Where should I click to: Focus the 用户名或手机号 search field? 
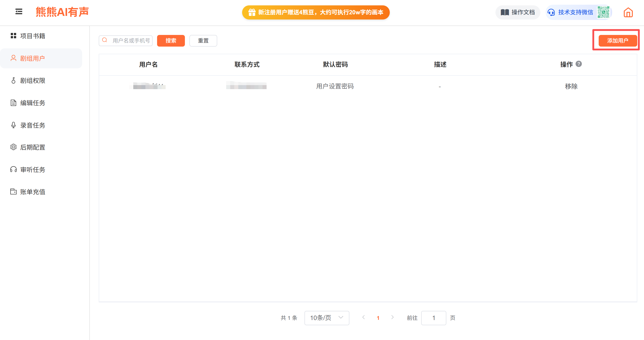point(131,41)
